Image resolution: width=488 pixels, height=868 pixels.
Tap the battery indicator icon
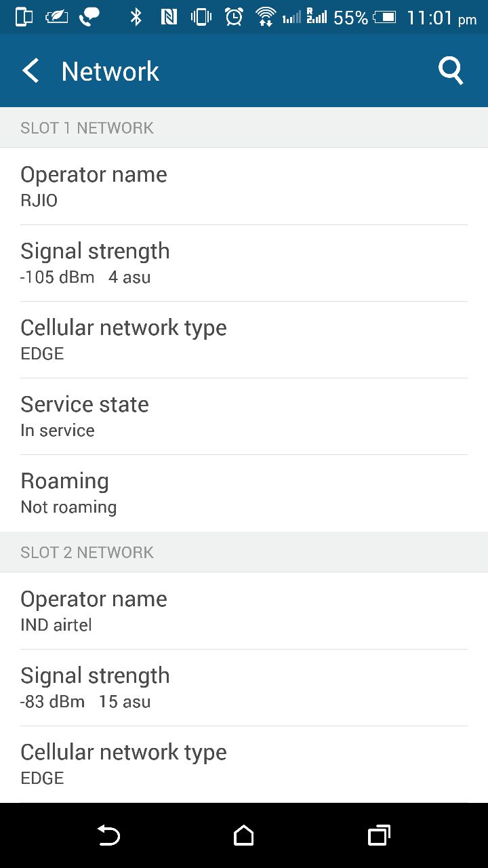click(x=384, y=17)
